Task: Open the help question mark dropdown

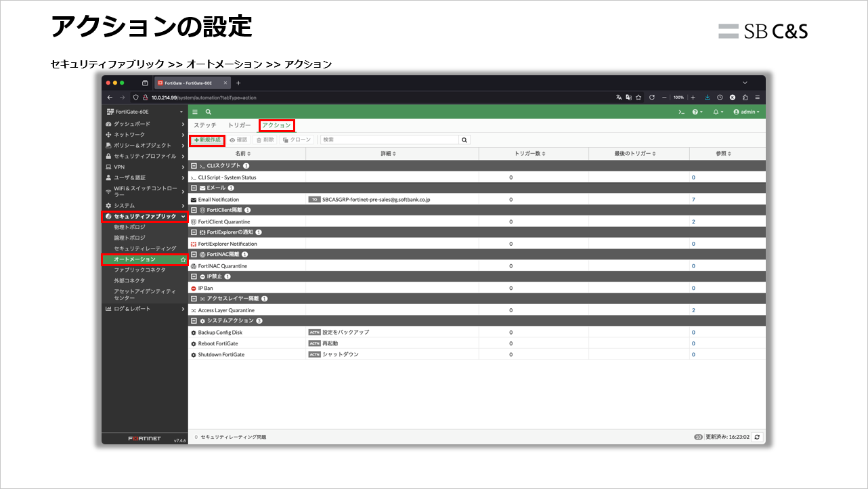Action: (x=697, y=112)
